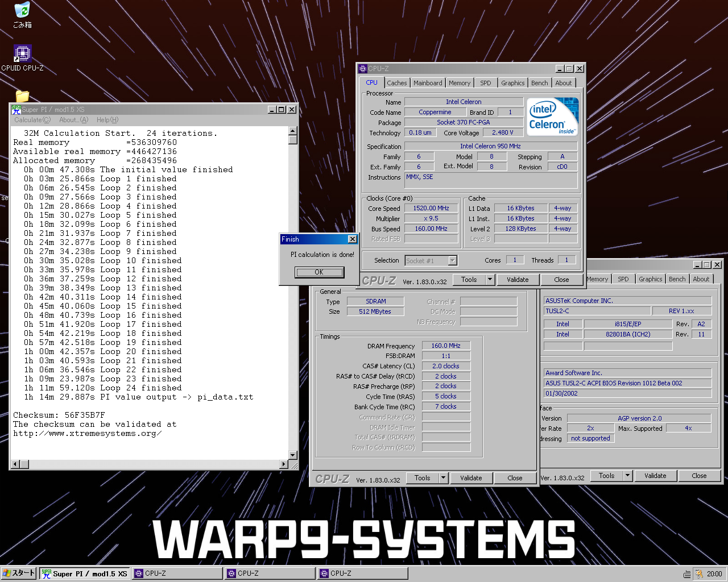This screenshot has height=582, width=728.
Task: Click Super PI horizontal scrollbar right arrow
Action: [284, 464]
